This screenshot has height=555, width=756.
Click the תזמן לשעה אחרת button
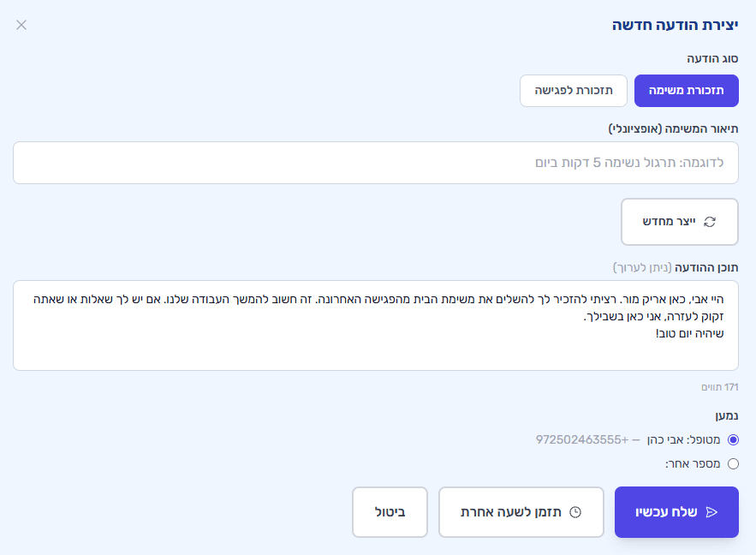[521, 510]
